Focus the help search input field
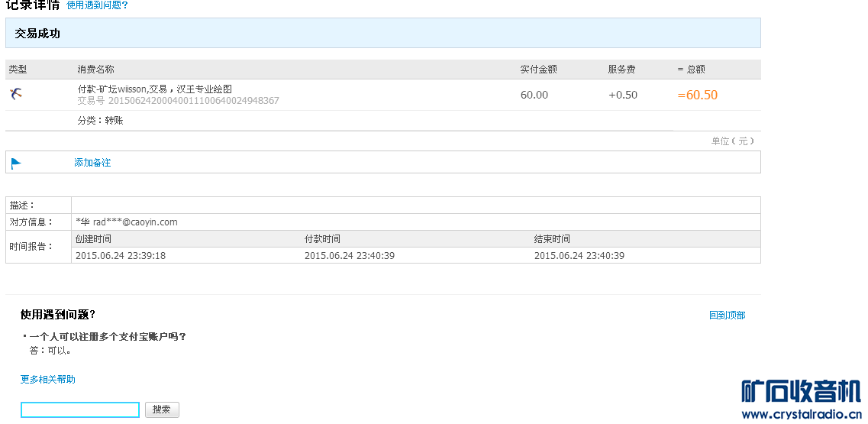 click(80, 409)
